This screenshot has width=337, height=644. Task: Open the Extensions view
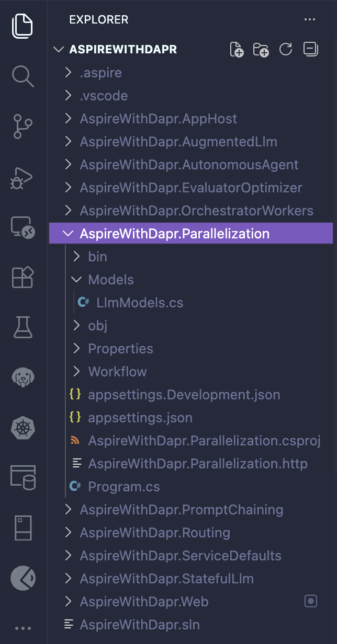pos(23,277)
